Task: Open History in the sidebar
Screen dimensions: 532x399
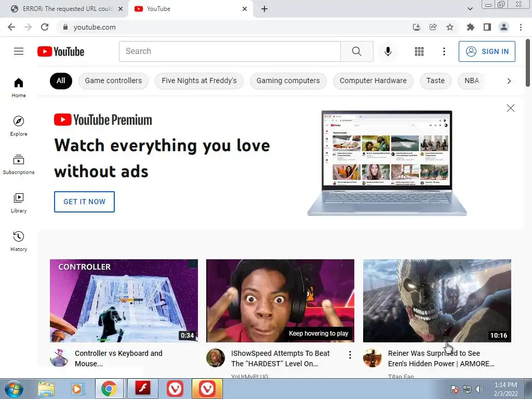Action: (19, 241)
